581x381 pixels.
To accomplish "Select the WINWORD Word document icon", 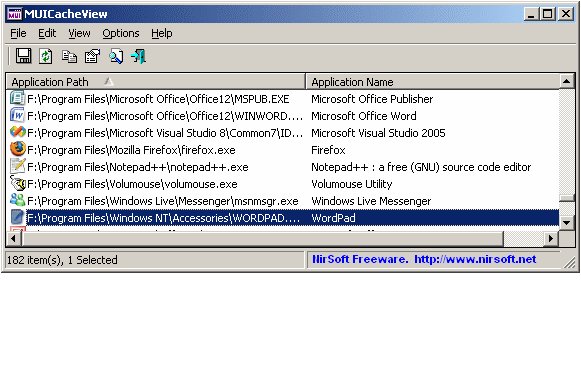I will [17, 116].
